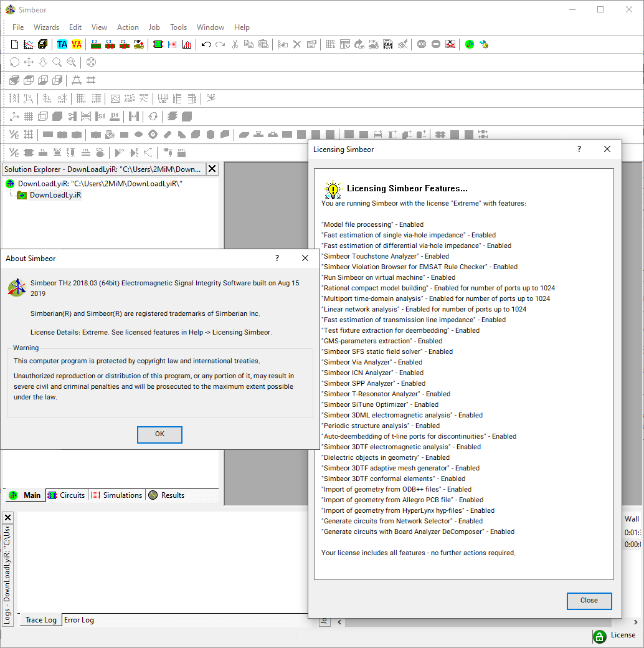Select the root DownLoadLyiR solution node
Screen dimensions: 644x648
93,184
